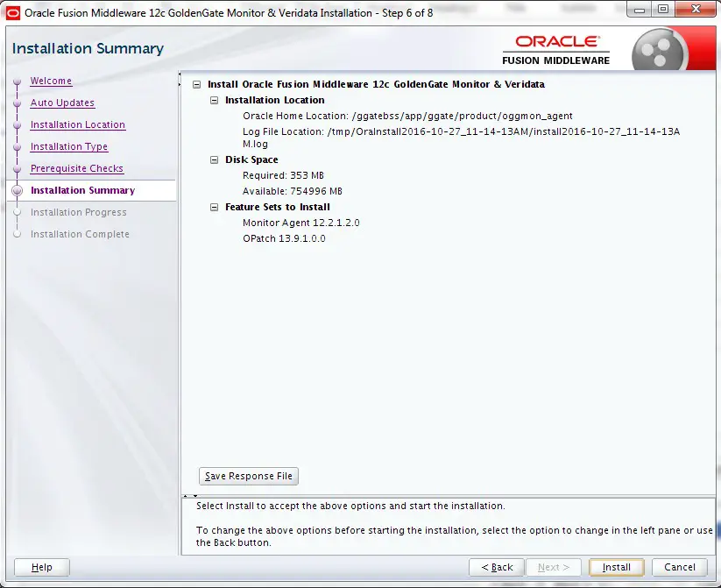The height and width of the screenshot is (588, 721).
Task: Go to the Welcome step link
Action: click(x=51, y=81)
